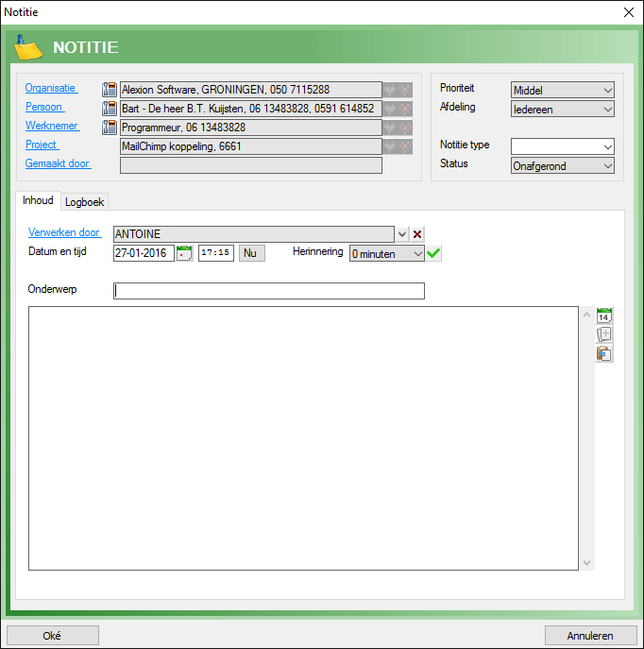Click the link icon on the Project row
The width and height of the screenshot is (644, 649).
[x=390, y=146]
